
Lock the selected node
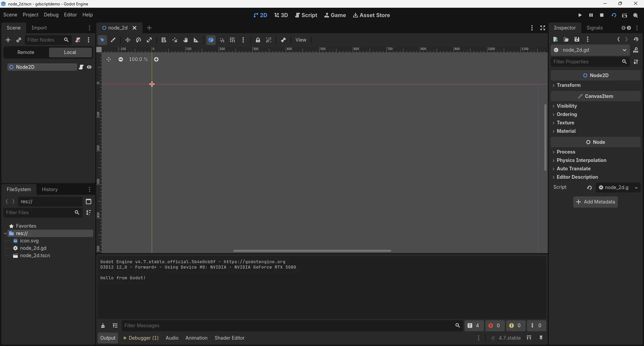[258, 40]
